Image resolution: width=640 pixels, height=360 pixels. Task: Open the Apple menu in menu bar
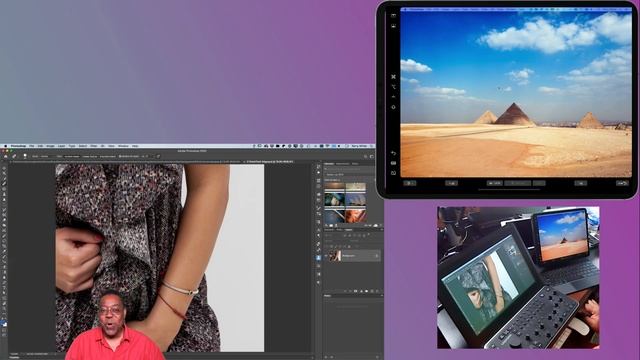click(x=6, y=146)
